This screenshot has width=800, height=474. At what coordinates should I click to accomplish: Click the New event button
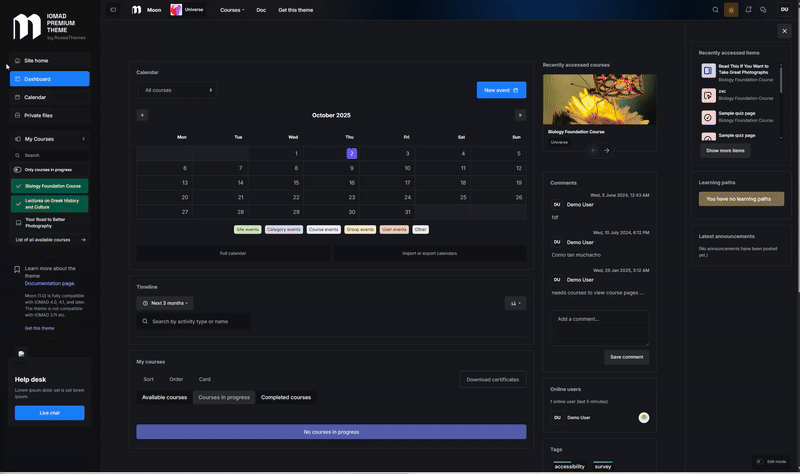pyautogui.click(x=501, y=90)
